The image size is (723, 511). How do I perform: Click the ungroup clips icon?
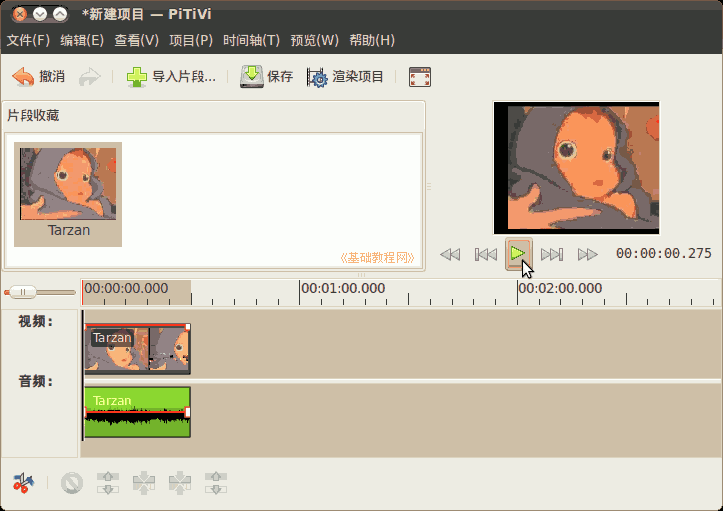pos(216,483)
